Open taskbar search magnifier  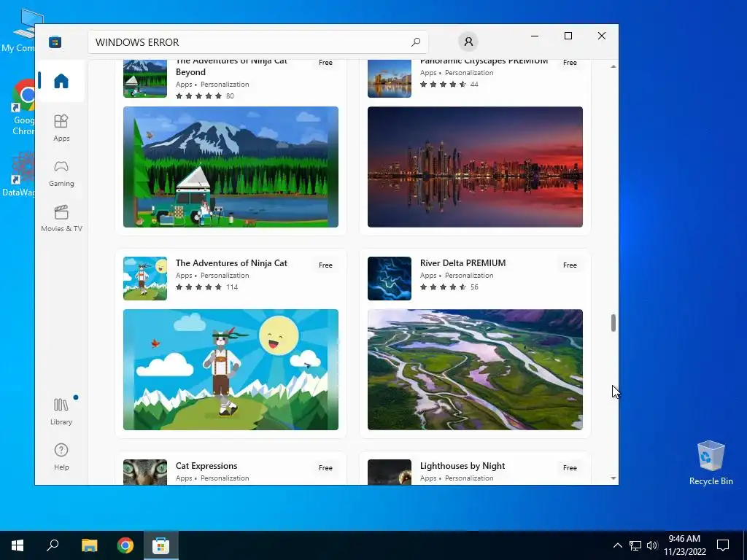point(53,545)
